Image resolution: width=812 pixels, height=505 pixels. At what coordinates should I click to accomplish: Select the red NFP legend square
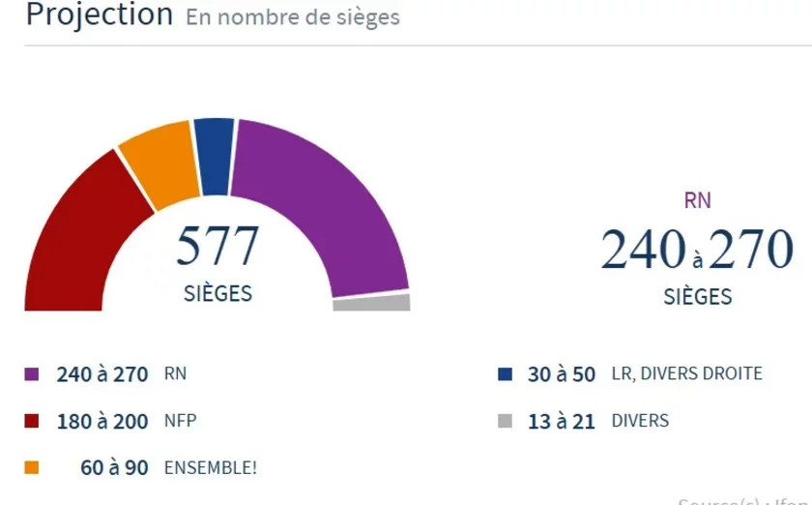[x=31, y=421]
